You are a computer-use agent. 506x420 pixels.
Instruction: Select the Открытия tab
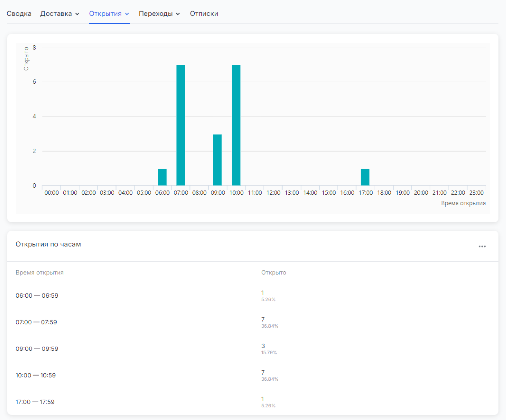[x=105, y=13]
